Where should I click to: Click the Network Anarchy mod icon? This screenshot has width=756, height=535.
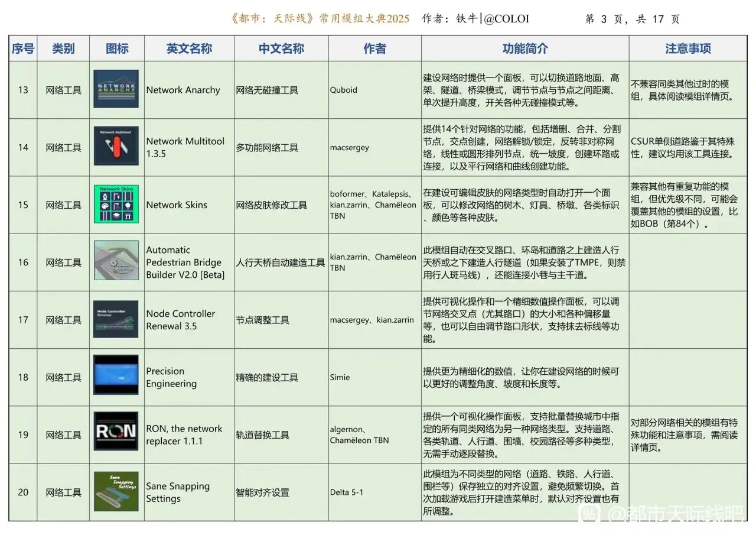pyautogui.click(x=116, y=89)
